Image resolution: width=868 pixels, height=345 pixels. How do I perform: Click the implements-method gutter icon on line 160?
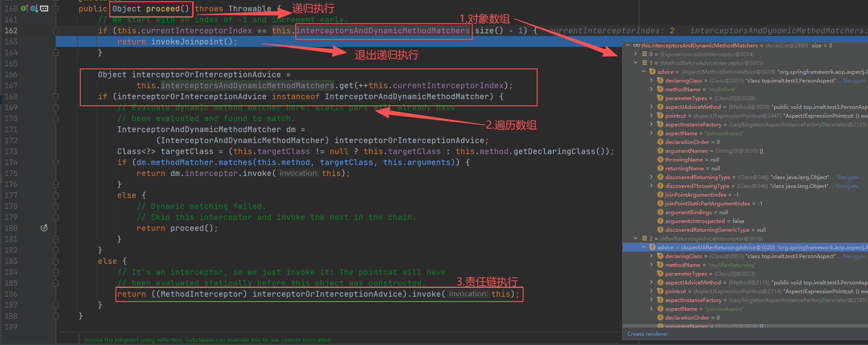[24, 8]
